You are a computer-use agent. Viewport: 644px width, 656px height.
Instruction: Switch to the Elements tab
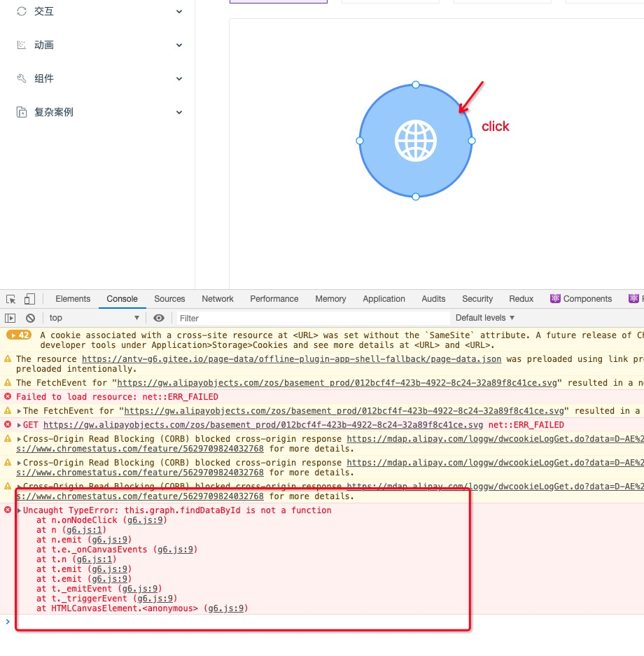click(x=73, y=299)
